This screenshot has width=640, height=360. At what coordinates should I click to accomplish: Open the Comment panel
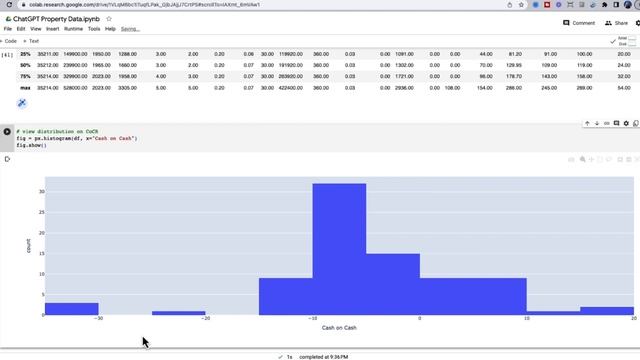[x=579, y=23]
